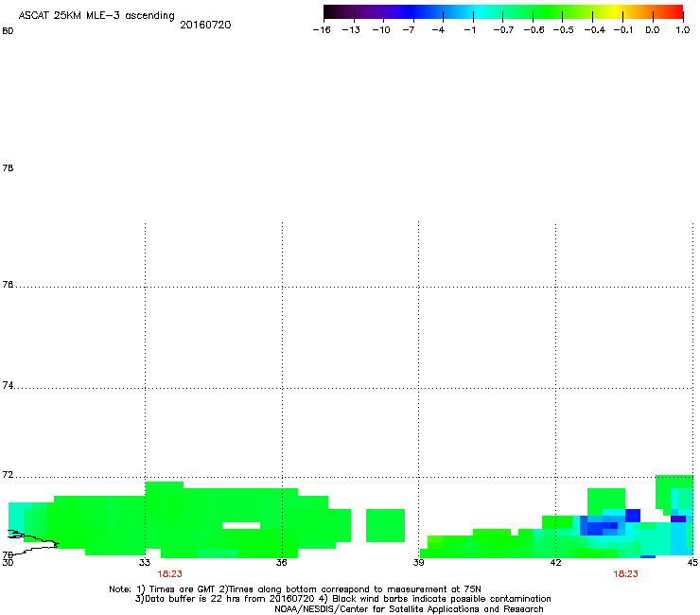Viewport: 700px width, 615px height.
Task: Click the note line "Data buffer is 22 hrs"
Action: click(342, 599)
